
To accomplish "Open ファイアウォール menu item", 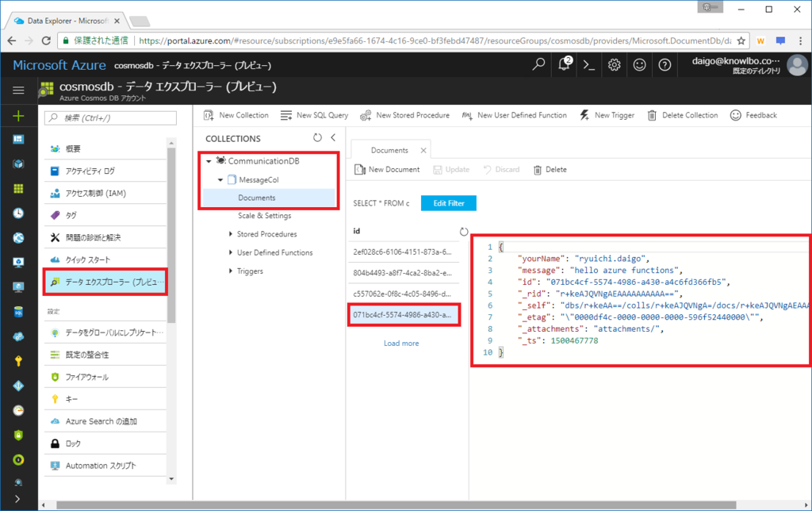I will pos(105,377).
